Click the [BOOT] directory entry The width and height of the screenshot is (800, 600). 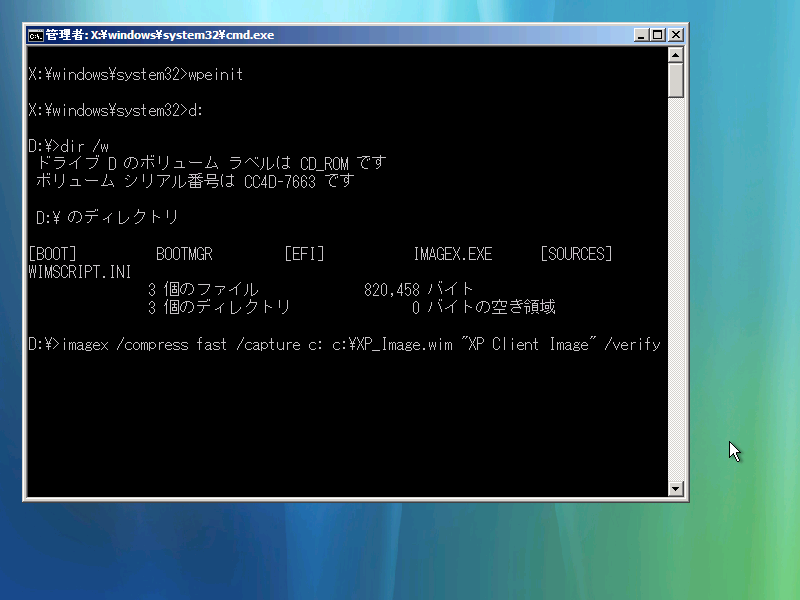point(53,254)
